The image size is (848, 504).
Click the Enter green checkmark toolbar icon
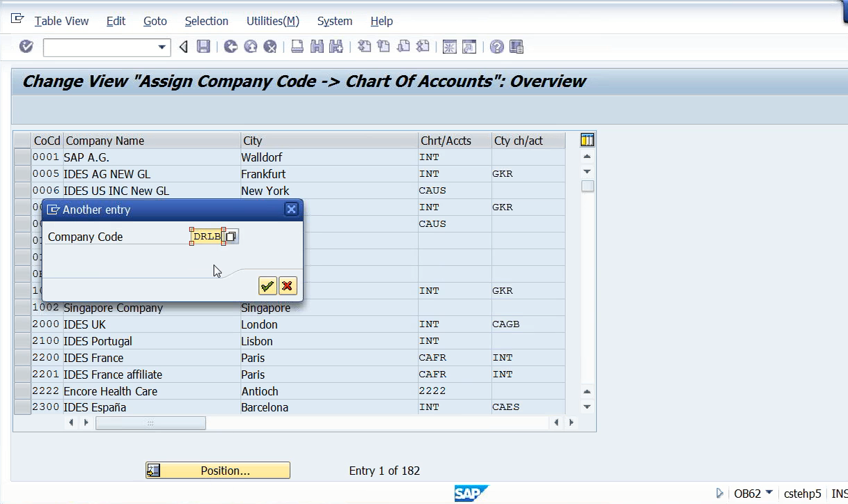[x=26, y=47]
